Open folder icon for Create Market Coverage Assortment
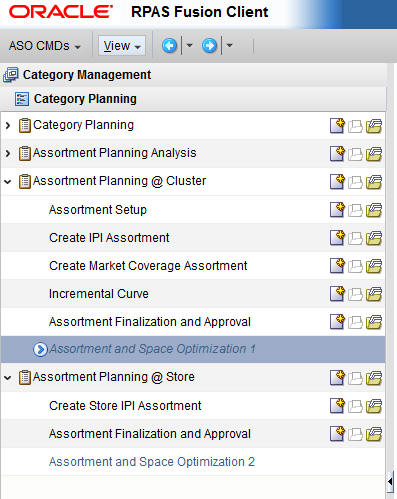Viewport: 397px width, 499px height. click(x=374, y=266)
